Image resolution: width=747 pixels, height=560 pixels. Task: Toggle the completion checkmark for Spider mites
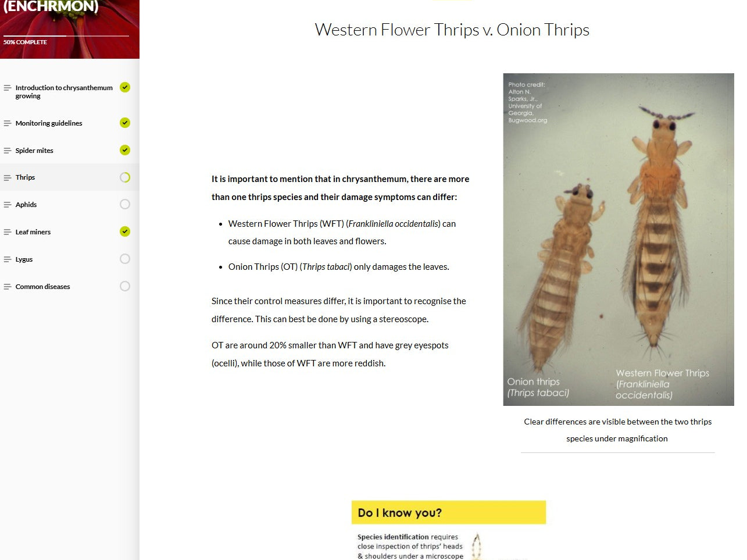(124, 150)
